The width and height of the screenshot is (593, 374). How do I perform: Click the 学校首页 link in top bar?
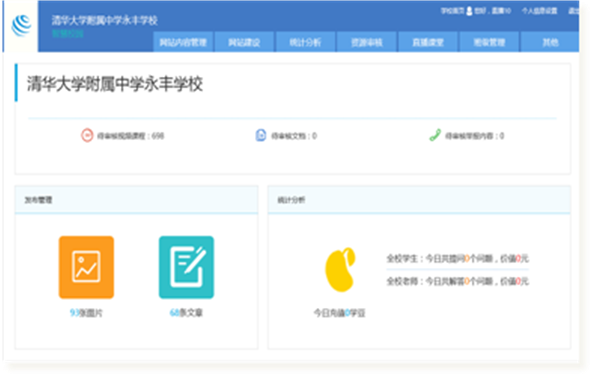tap(452, 11)
